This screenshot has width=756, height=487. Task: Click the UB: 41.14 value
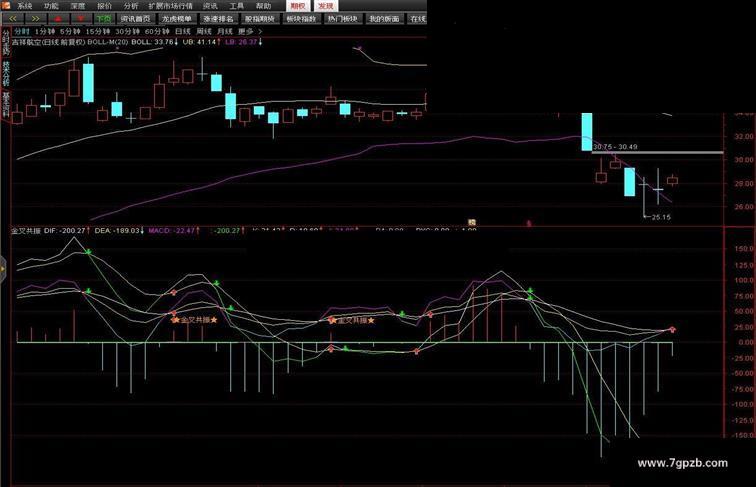coord(202,42)
